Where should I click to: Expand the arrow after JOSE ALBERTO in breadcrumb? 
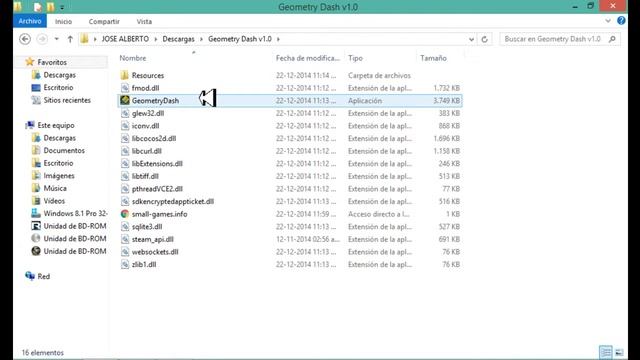(x=156, y=39)
